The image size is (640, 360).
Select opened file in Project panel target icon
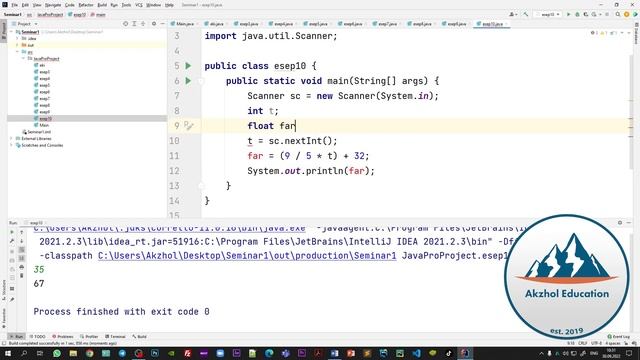tap(125, 24)
